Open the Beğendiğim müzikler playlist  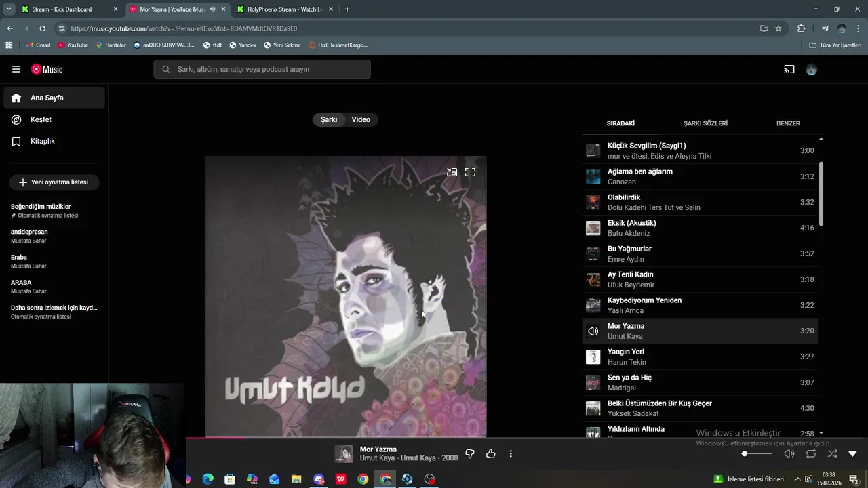pyautogui.click(x=54, y=211)
